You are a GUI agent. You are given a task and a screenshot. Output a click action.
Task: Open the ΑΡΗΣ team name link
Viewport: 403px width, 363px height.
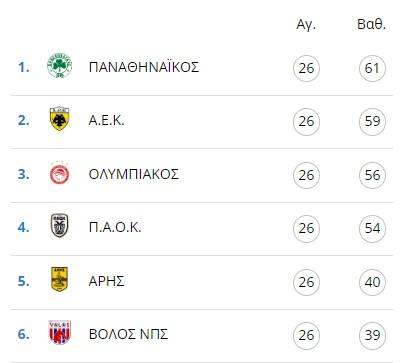tap(106, 281)
